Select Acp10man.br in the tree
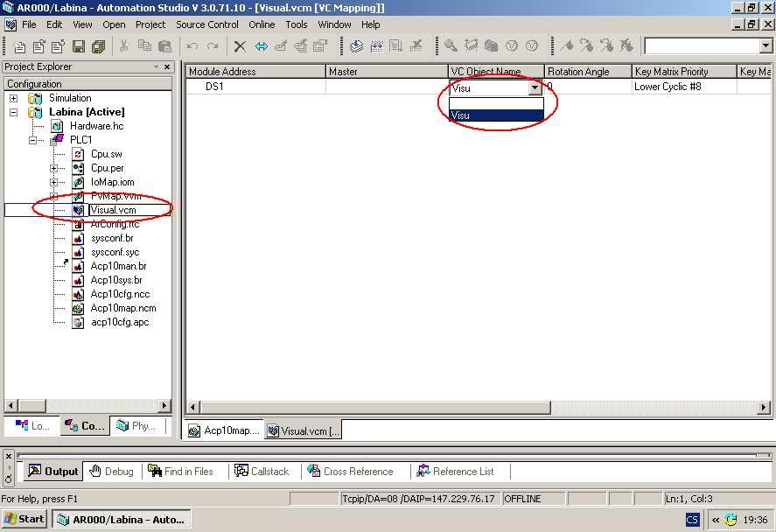The height and width of the screenshot is (532, 776). tap(118, 266)
